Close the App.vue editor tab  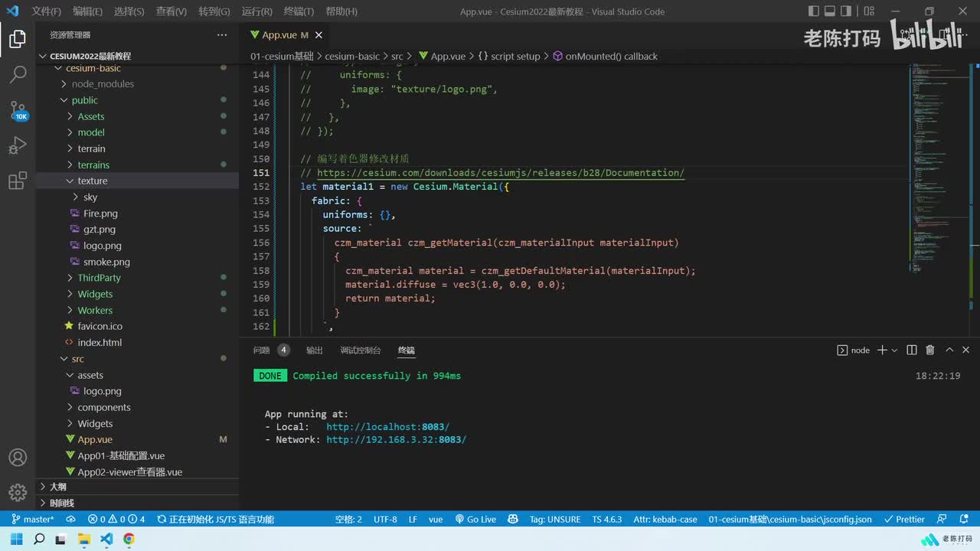318,35
